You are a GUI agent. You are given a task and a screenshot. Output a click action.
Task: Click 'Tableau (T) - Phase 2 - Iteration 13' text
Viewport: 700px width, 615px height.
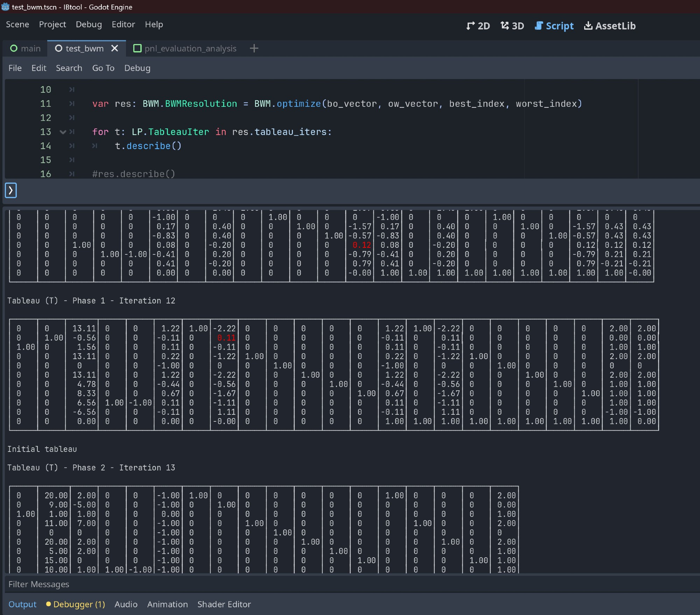point(91,468)
